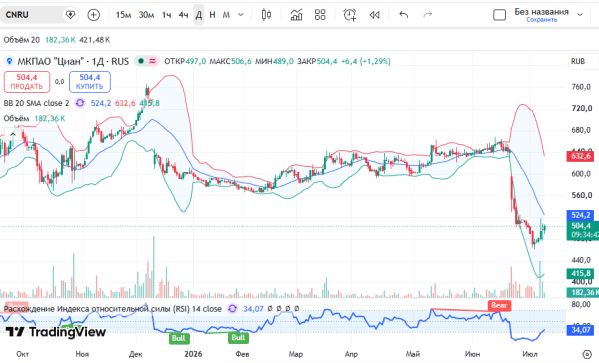Open the RUB currency selector
The width and height of the screenshot is (599, 363).
point(578,61)
